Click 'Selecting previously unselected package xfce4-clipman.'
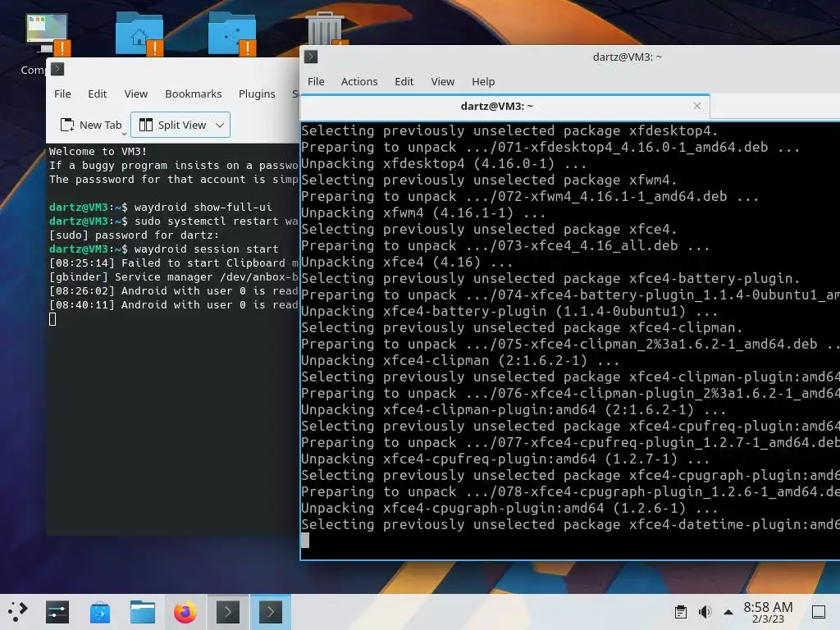840x630 pixels. [522, 328]
